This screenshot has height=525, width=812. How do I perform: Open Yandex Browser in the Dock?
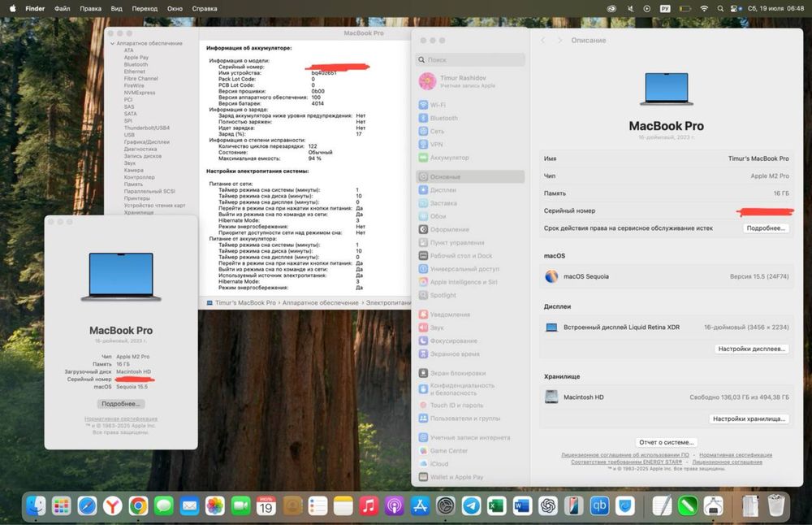tap(112, 505)
